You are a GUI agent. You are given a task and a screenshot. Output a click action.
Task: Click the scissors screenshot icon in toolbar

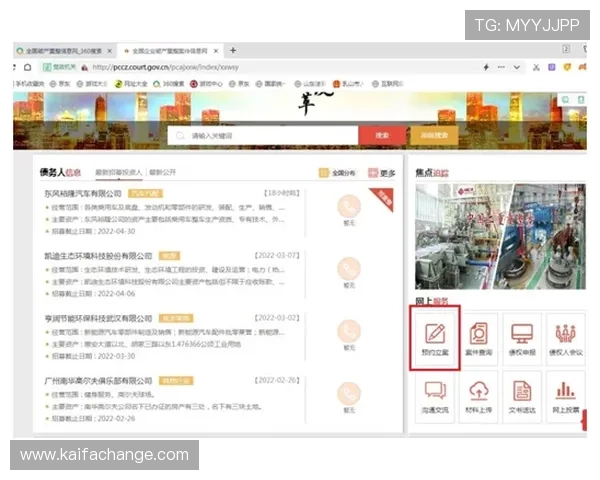pyautogui.click(x=536, y=67)
